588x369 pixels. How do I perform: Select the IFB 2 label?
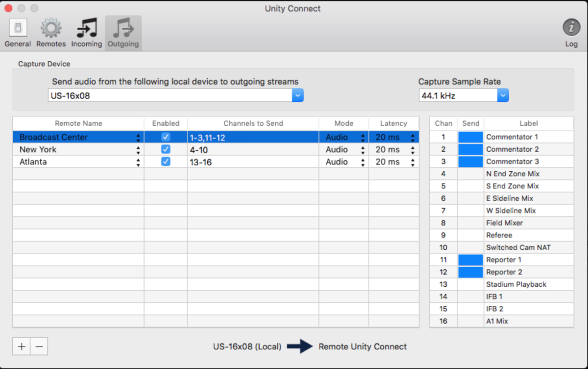pos(494,309)
